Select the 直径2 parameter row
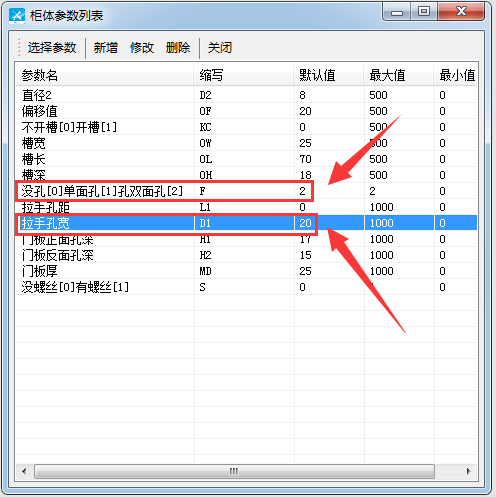Image resolution: width=496 pixels, height=497 pixels. tap(247, 95)
